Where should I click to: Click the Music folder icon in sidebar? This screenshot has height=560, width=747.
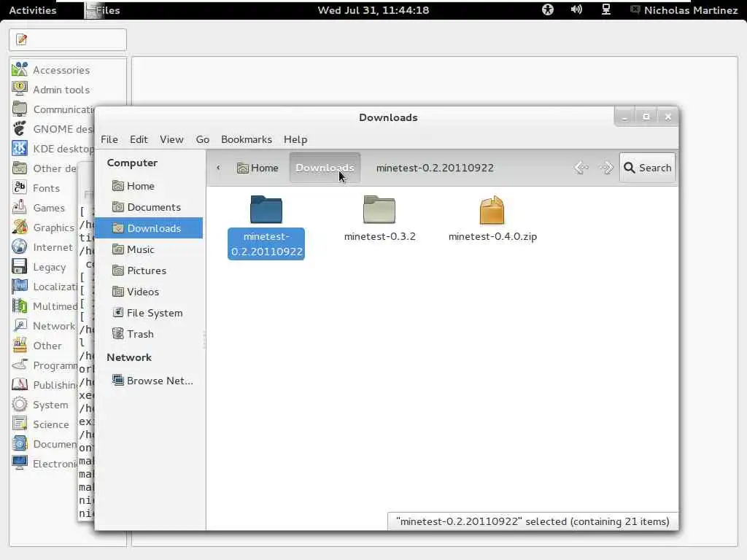[117, 249]
